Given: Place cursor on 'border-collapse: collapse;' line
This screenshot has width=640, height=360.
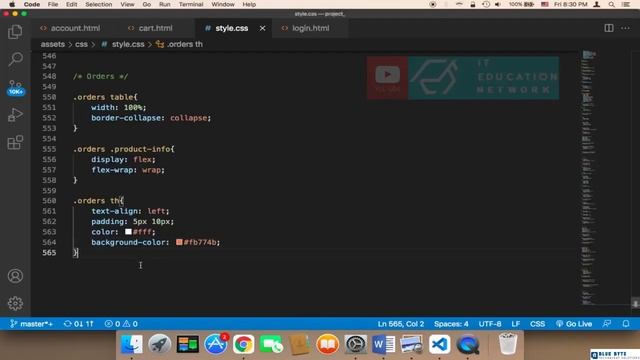Looking at the screenshot, I should pyautogui.click(x=151, y=118).
